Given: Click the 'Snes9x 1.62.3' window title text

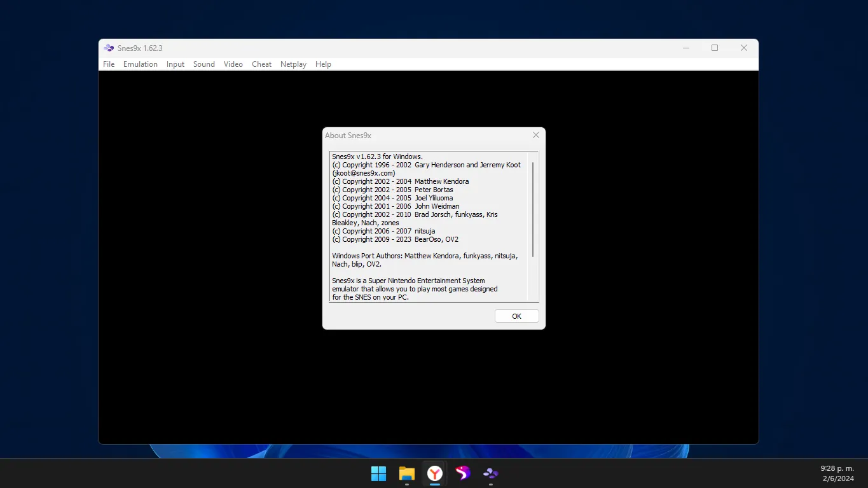Looking at the screenshot, I should pos(140,48).
